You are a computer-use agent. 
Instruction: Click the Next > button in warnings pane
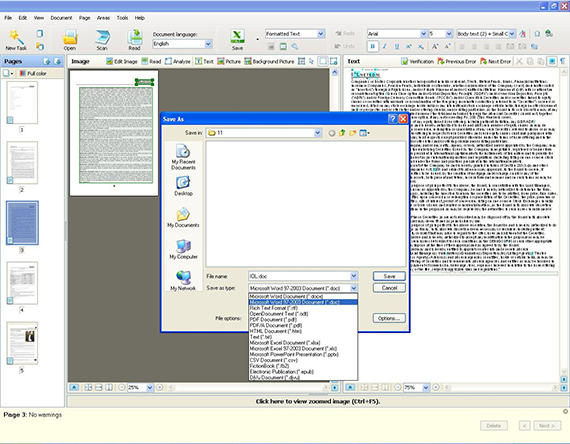click(547, 425)
